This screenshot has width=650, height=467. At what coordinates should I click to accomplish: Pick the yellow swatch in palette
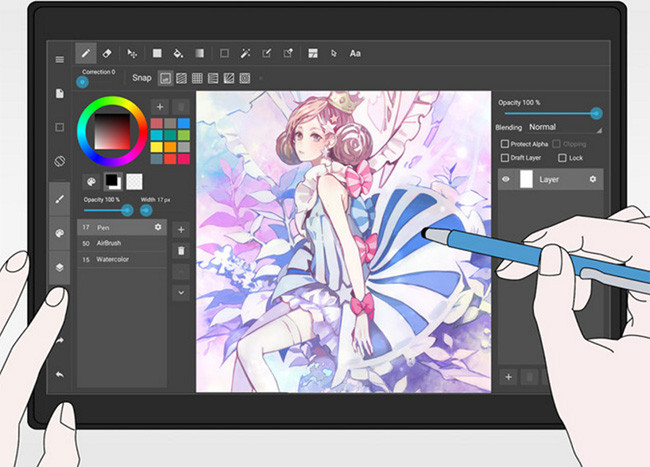tap(157, 146)
